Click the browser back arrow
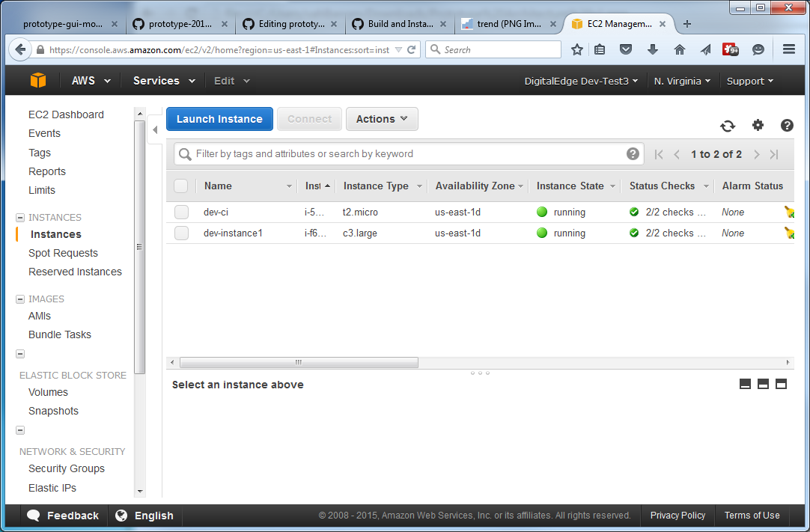Screen dimensions: 810x532 point(20,49)
